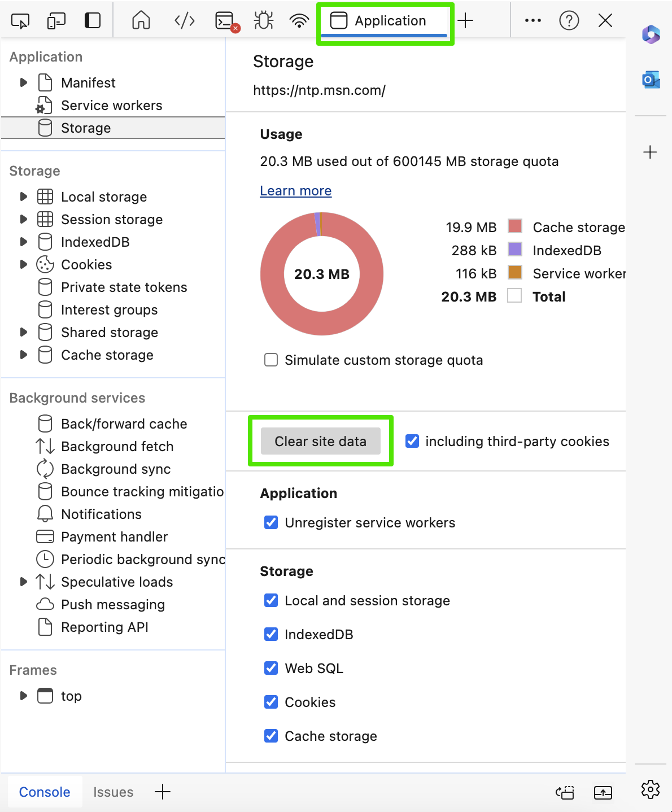Switch to the Issues drawer tab
This screenshot has width=672, height=812.
(x=114, y=792)
